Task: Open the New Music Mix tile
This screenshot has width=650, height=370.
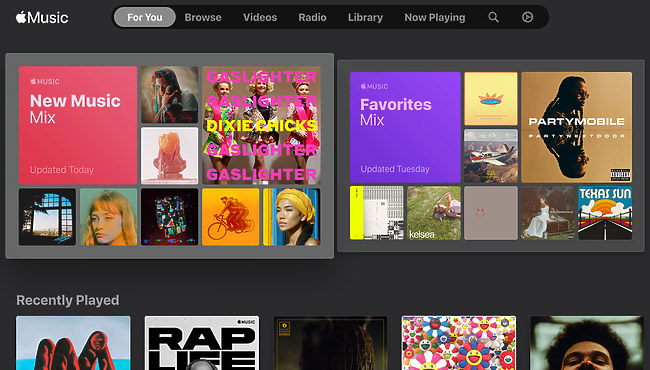Action: click(x=78, y=125)
